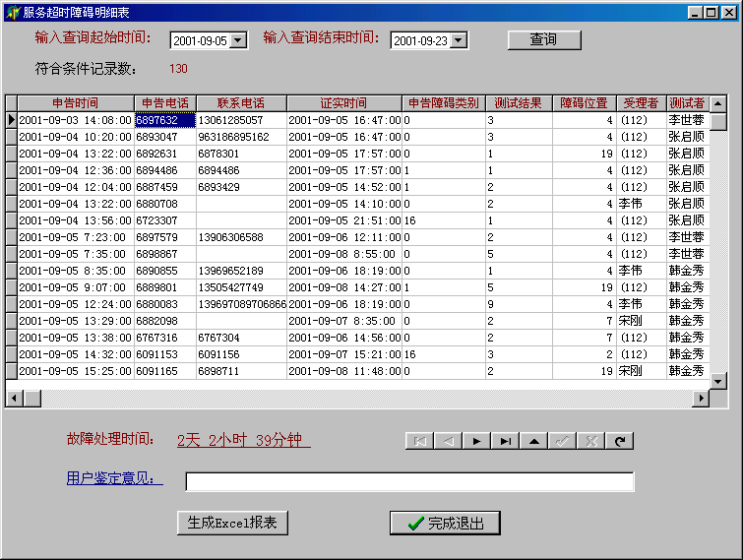Click the 完成退出 button
The width and height of the screenshot is (743, 560).
tap(445, 524)
